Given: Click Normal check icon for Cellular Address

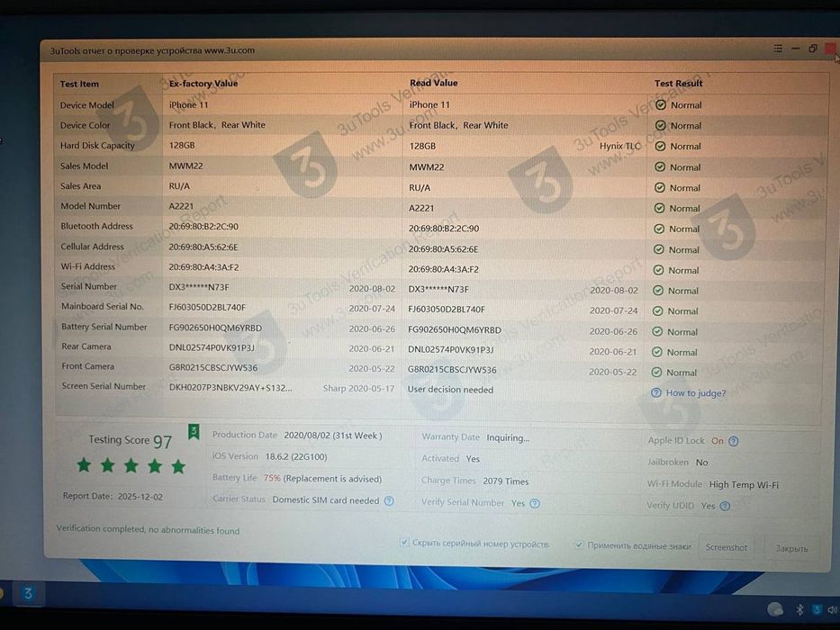Looking at the screenshot, I should pyautogui.click(x=659, y=249).
